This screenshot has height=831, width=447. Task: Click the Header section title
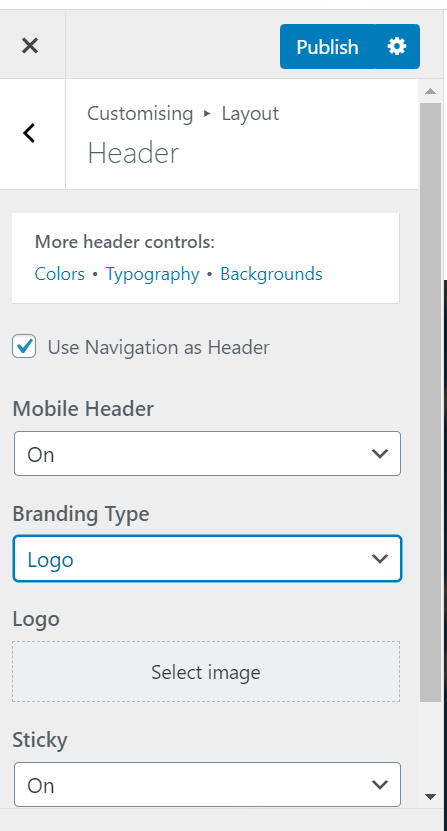(x=133, y=153)
